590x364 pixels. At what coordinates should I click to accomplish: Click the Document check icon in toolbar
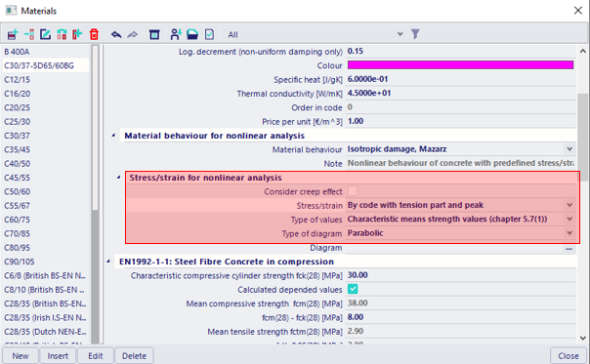point(209,34)
